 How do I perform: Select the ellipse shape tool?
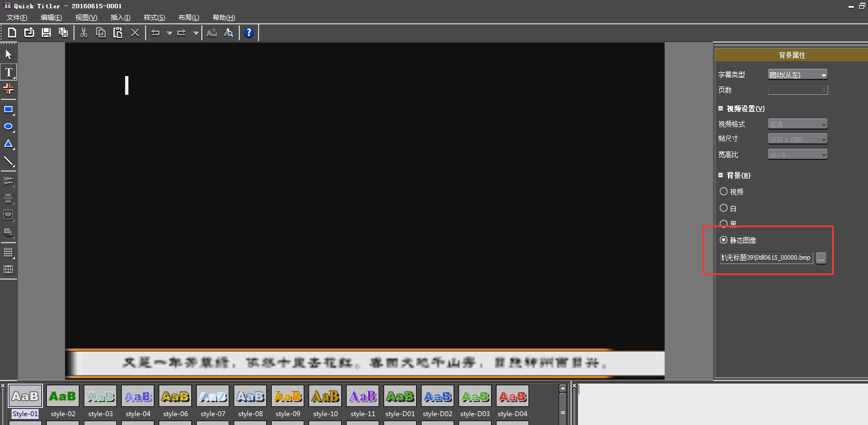[x=8, y=127]
